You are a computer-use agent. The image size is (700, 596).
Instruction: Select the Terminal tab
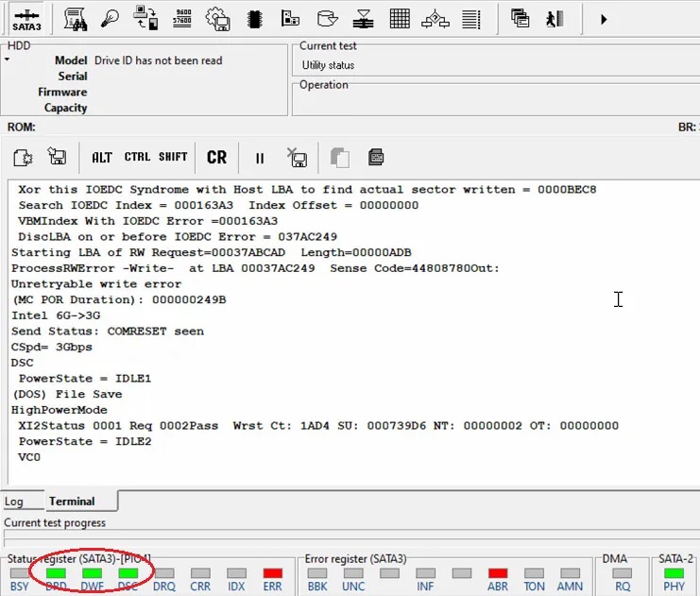point(72,502)
